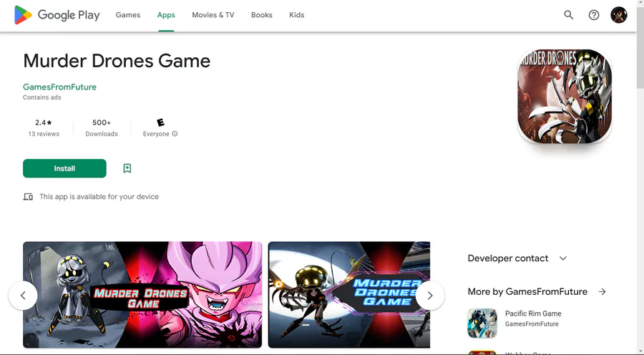Open the Kids tab

pos(296,15)
